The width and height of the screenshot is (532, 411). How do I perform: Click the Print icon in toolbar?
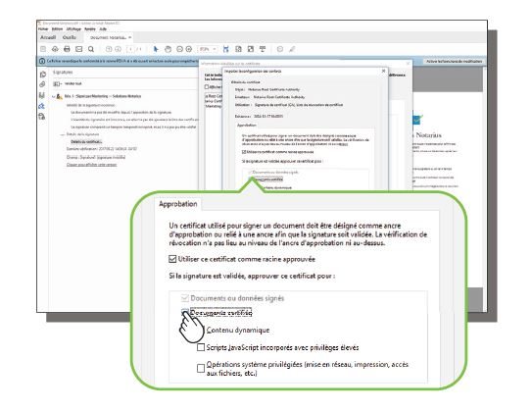click(67, 49)
